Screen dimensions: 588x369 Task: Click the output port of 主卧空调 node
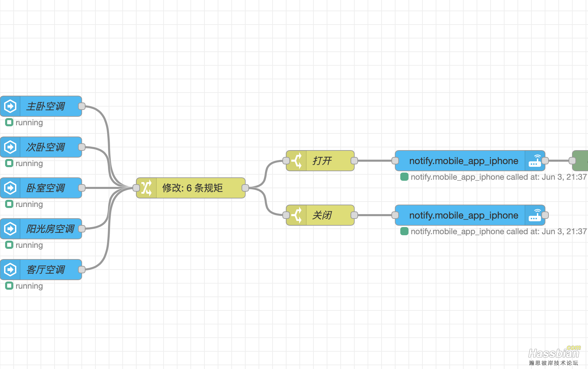pos(82,106)
